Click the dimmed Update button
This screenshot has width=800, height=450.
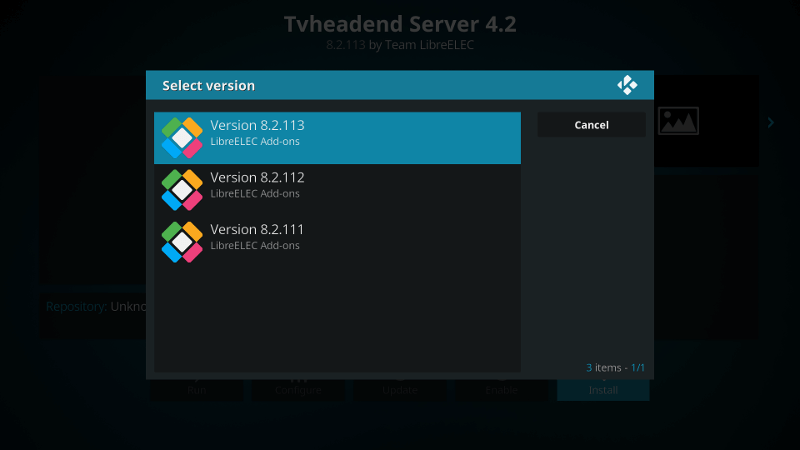click(x=400, y=390)
